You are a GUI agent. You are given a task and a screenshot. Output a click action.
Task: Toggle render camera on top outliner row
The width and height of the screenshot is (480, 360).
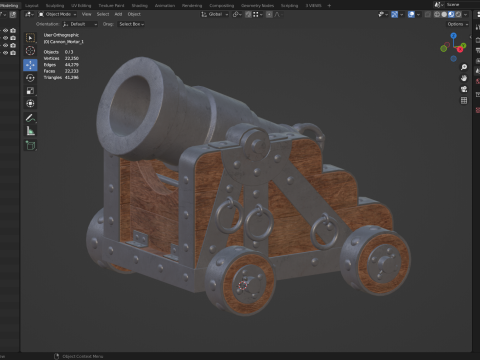pos(13,30)
